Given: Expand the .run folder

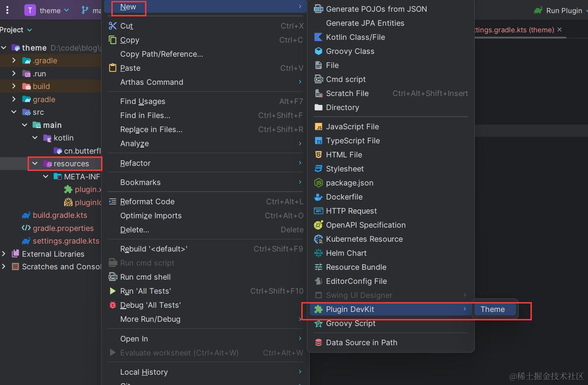Looking at the screenshot, I should coord(14,74).
